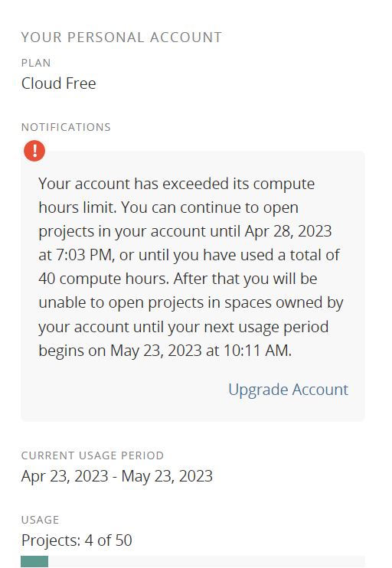Click the 'your account until your next usage period' line
The image size is (392, 568).
pyautogui.click(x=183, y=327)
